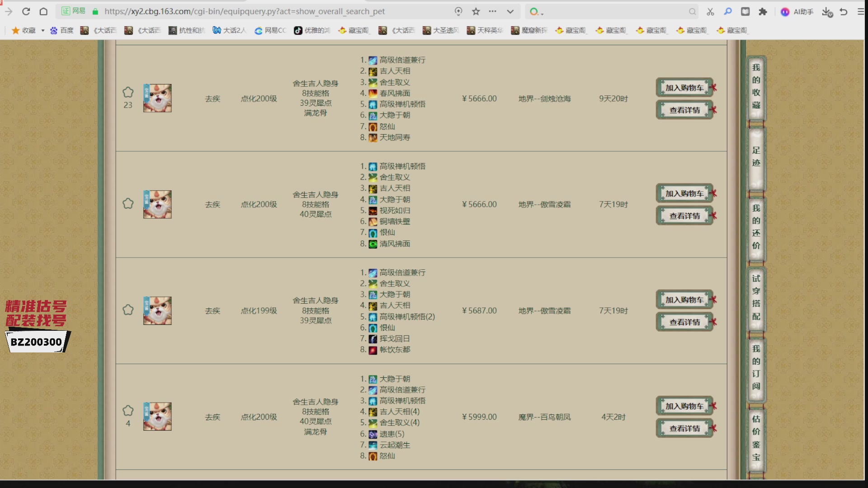Go to browser home page

point(43,11)
